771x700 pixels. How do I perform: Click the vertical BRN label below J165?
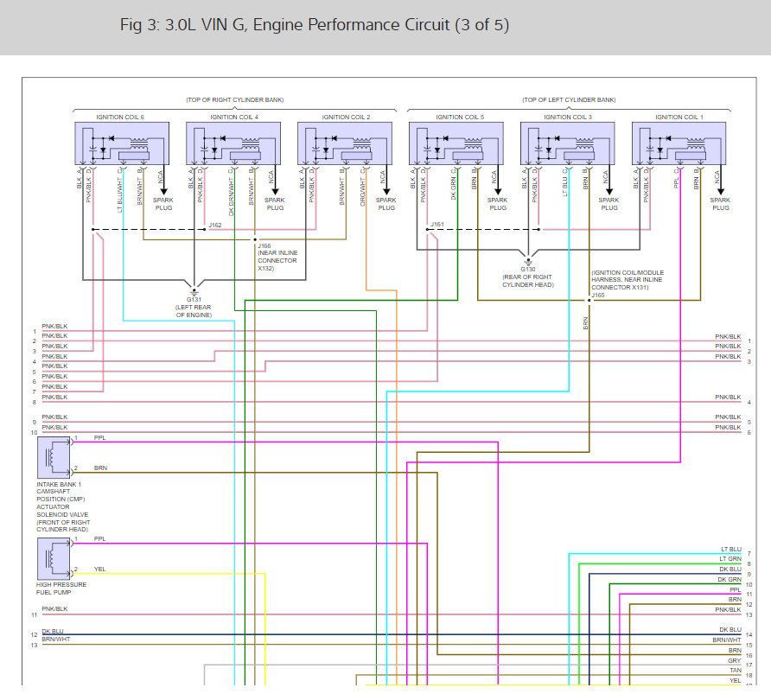pos(585,323)
